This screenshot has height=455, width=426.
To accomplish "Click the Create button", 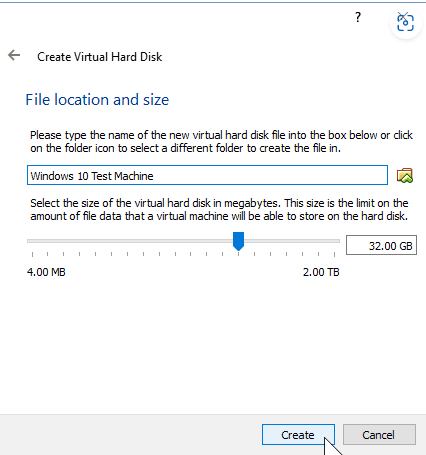I will tap(298, 434).
